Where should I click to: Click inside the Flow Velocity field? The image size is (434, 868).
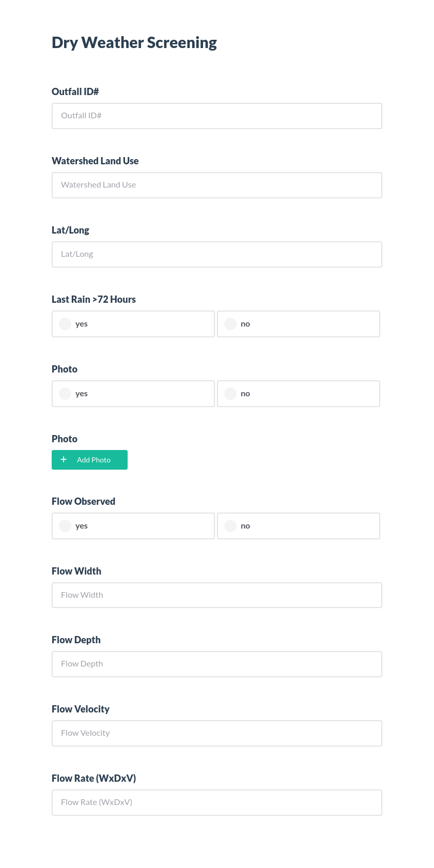(x=217, y=733)
